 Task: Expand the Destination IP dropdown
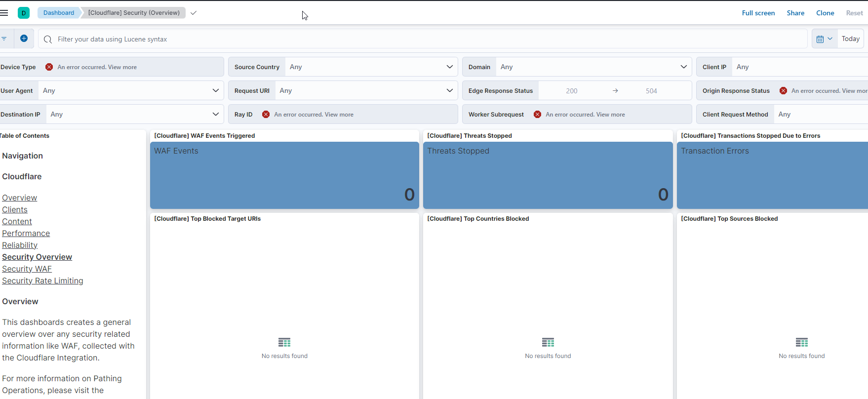tap(215, 114)
